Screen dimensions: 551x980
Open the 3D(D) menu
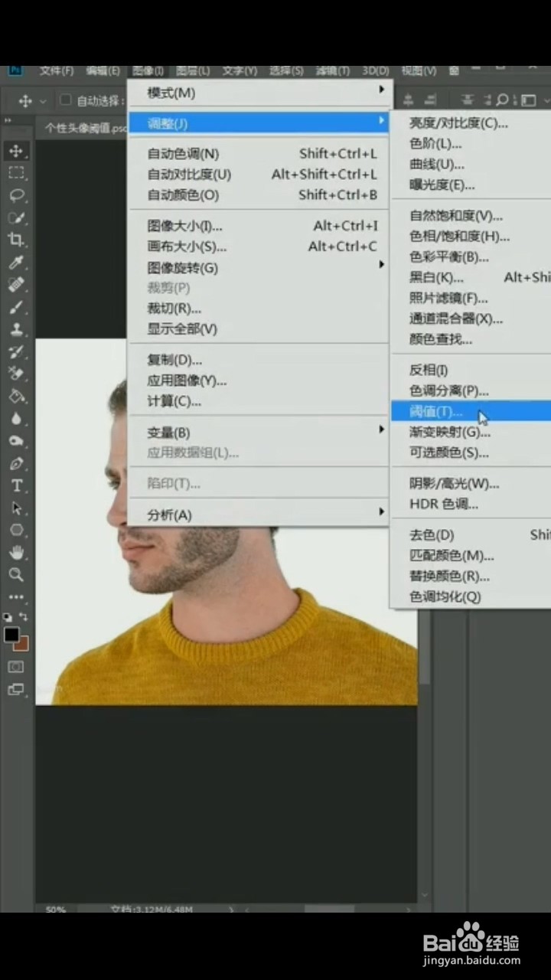tap(375, 70)
